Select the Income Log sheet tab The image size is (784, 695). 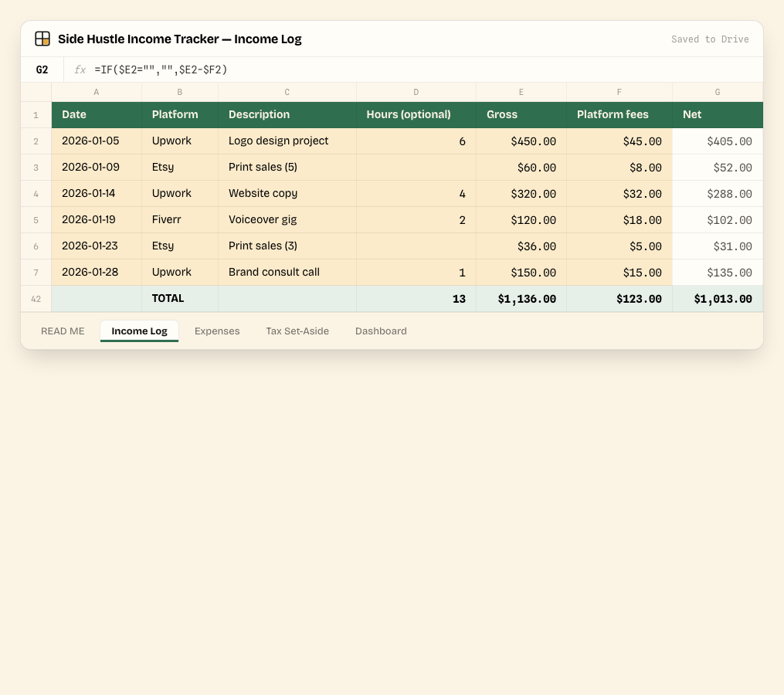click(x=140, y=331)
